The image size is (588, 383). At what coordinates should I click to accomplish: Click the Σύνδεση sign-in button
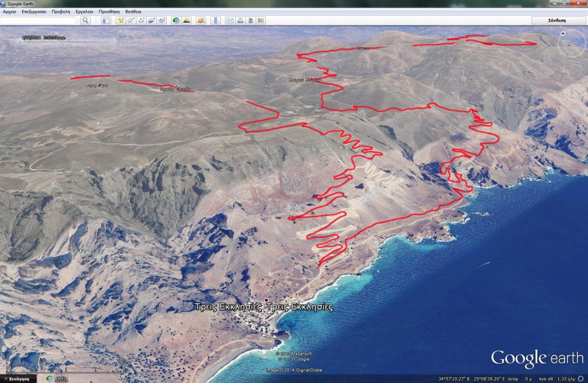click(x=557, y=20)
